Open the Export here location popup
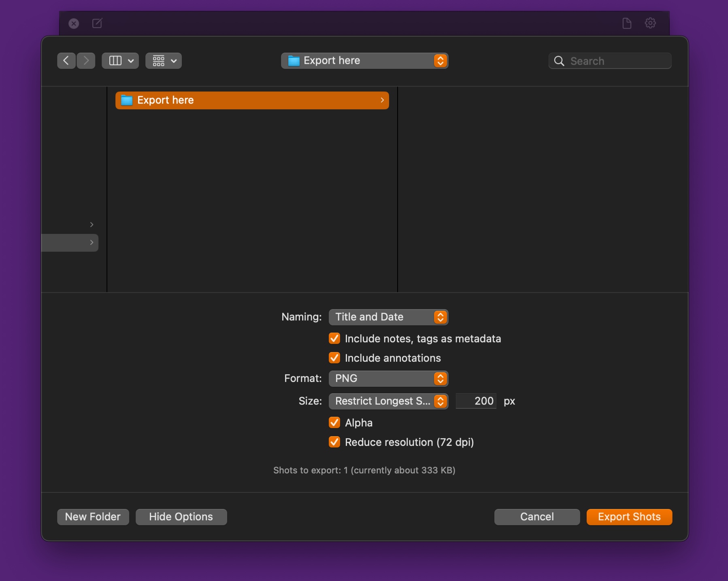The width and height of the screenshot is (728, 581). point(364,61)
